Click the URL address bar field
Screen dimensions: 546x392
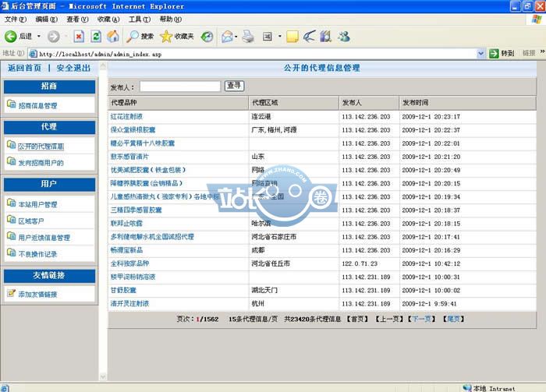coord(257,54)
